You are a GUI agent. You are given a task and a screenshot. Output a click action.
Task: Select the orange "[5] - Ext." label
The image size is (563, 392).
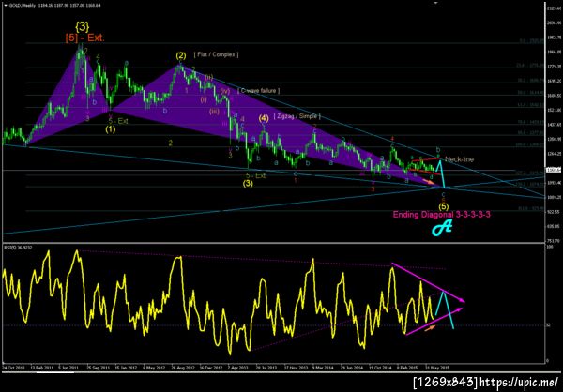click(x=85, y=38)
